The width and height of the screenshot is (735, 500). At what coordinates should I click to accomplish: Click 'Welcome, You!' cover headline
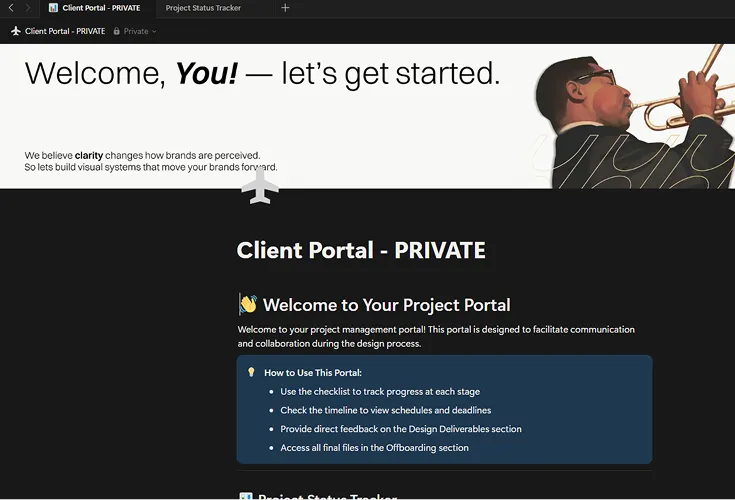(262, 74)
